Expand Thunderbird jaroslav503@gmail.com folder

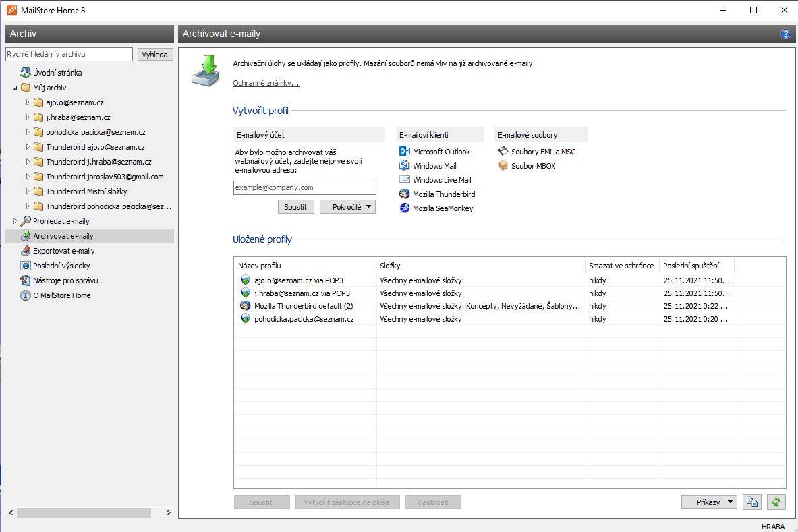click(x=28, y=177)
